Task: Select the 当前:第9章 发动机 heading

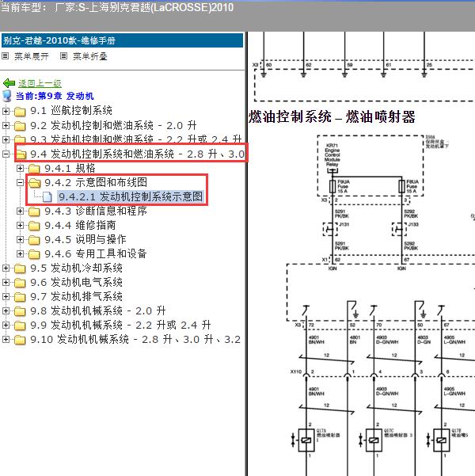Action: pos(55,96)
